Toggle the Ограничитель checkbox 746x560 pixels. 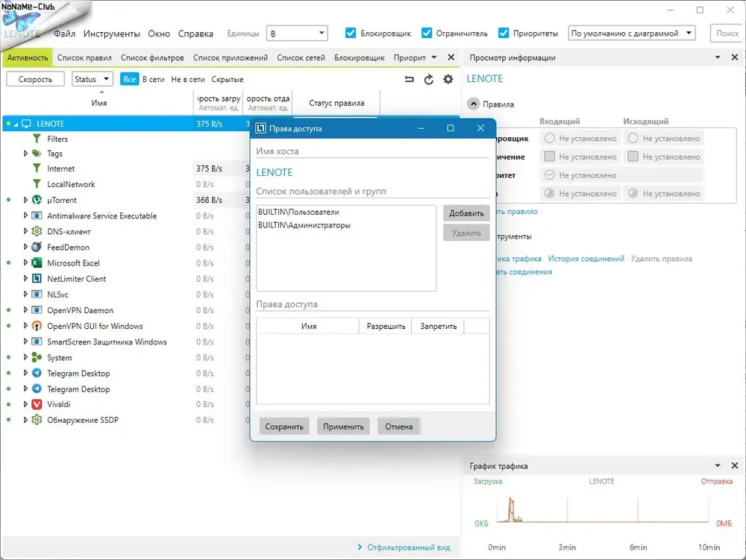tap(427, 33)
